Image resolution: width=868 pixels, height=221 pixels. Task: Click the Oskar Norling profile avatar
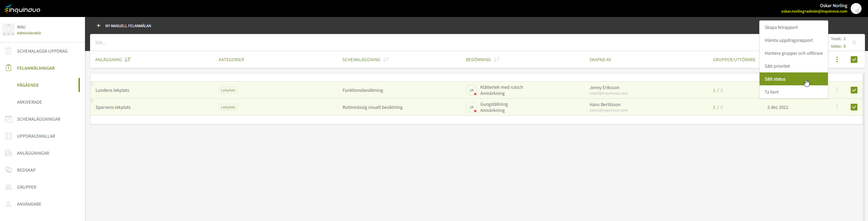[856, 8]
